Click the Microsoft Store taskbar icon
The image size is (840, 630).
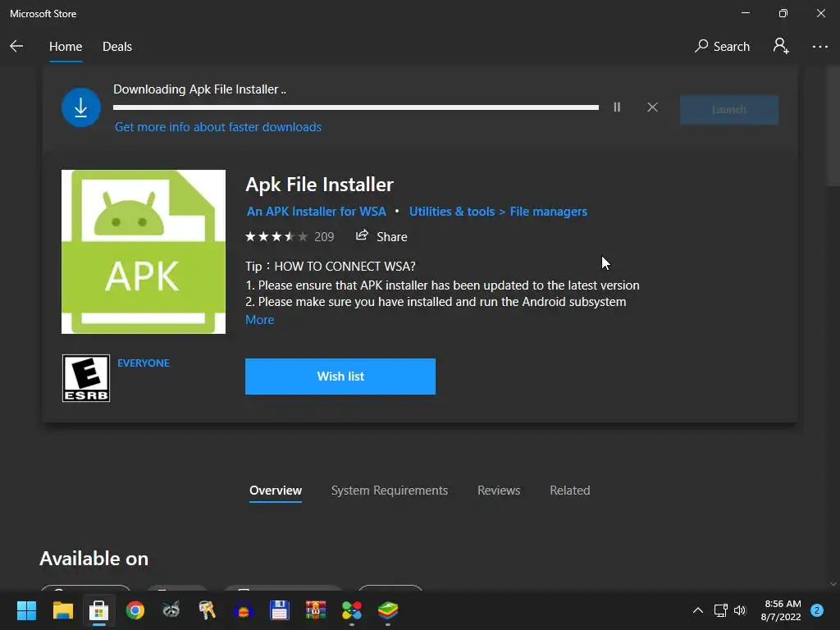pyautogui.click(x=98, y=610)
